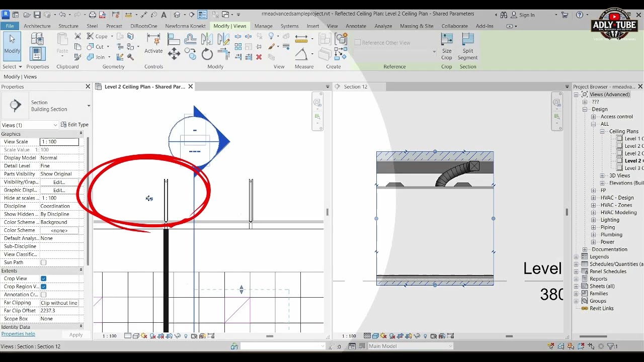
Task: Click the red Delete X icon
Action: 259,57
